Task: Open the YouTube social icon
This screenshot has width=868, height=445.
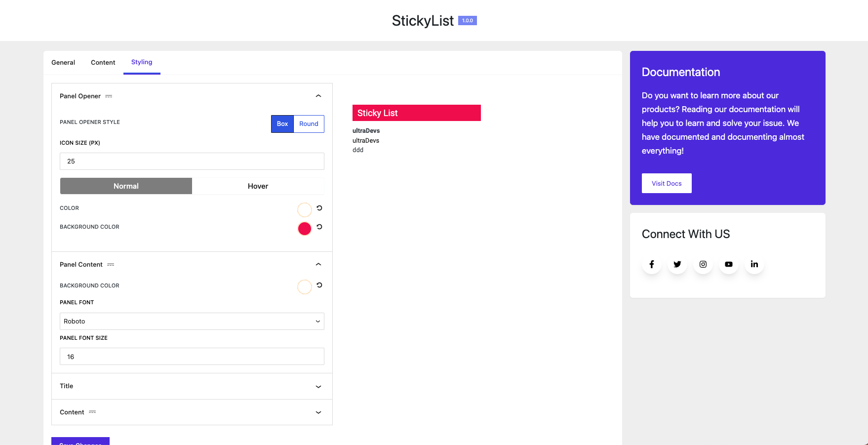Action: pyautogui.click(x=729, y=264)
